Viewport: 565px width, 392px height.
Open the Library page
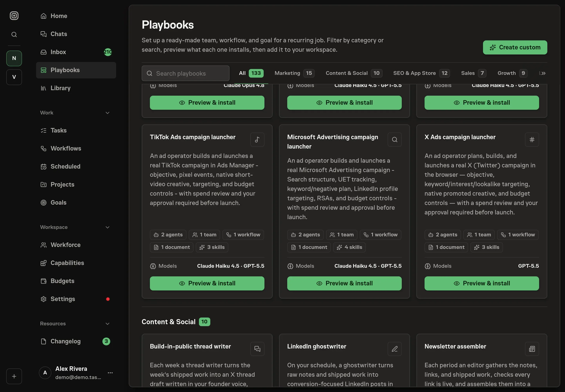76,88
